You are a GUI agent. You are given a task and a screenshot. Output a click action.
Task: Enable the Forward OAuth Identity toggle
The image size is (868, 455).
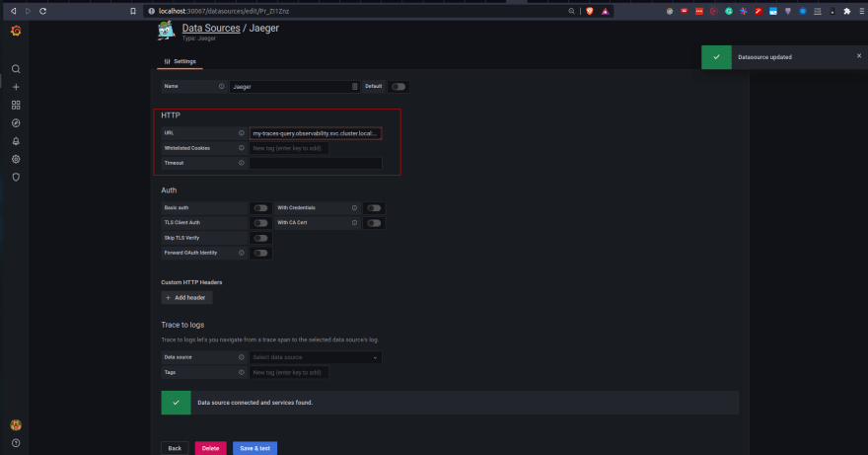click(x=260, y=253)
